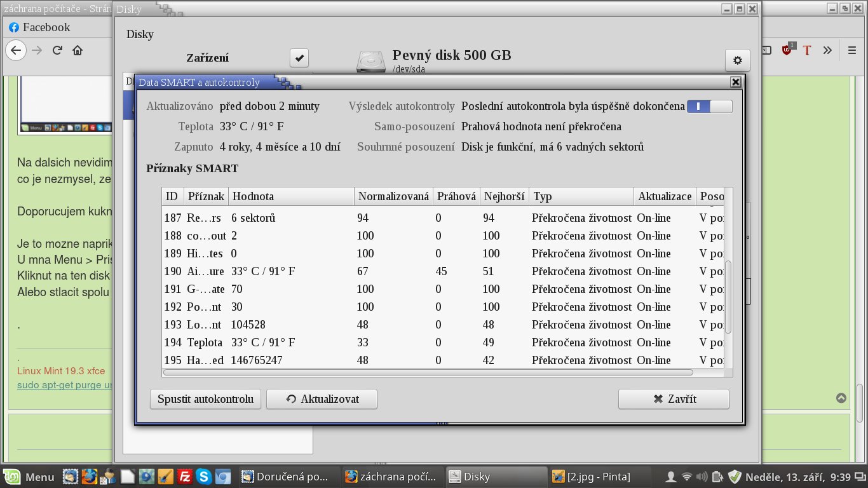Click the Spustit autokontrolu button
Screen dimensions: 868x488
coord(205,399)
